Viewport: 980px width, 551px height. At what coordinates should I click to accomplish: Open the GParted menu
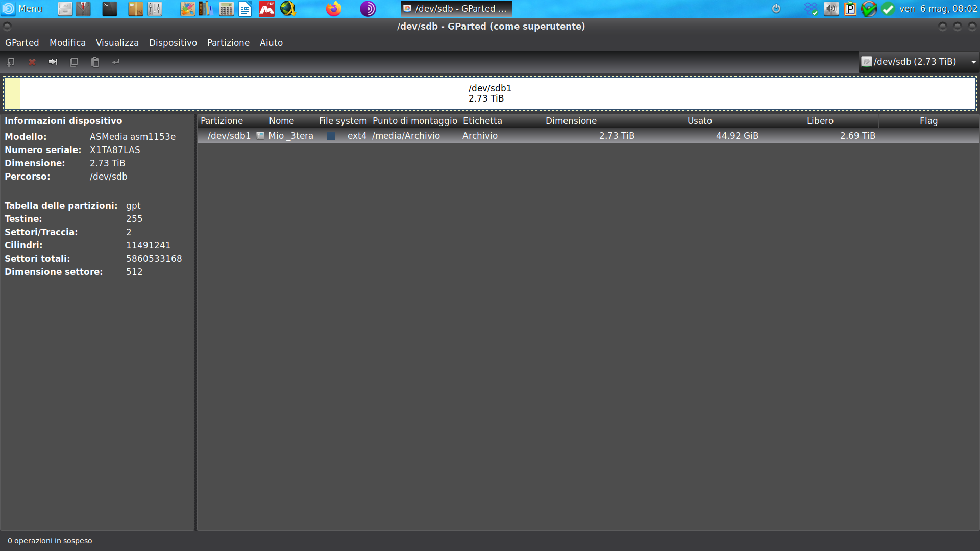pos(22,43)
